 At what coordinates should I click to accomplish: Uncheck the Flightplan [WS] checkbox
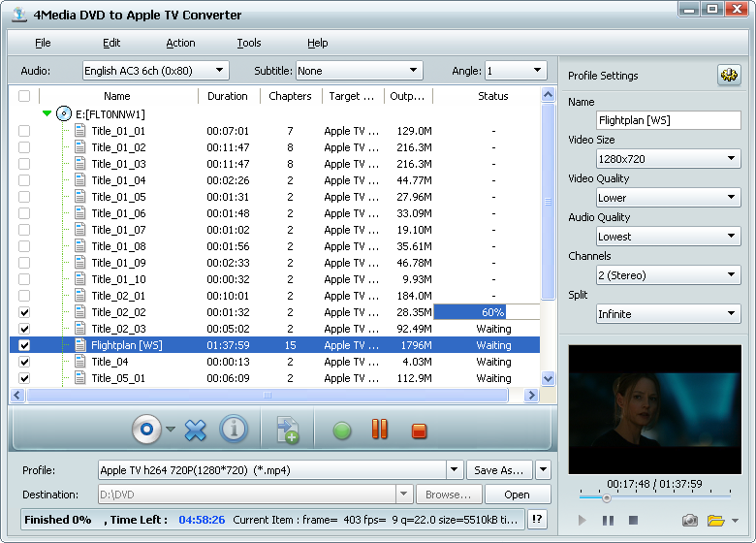pos(24,345)
